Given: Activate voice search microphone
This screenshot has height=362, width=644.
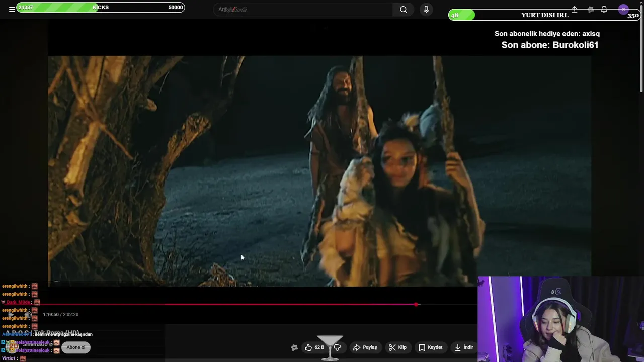Looking at the screenshot, I should [x=426, y=10].
